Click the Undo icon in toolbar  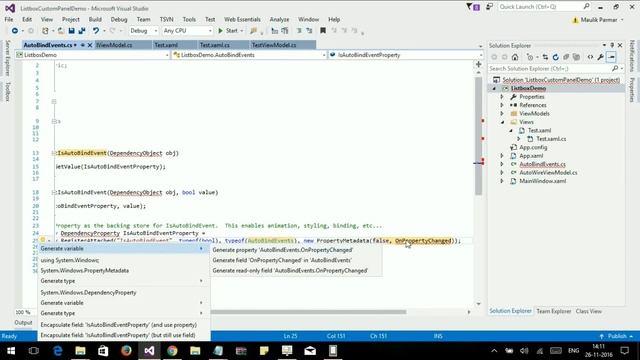(x=96, y=31)
